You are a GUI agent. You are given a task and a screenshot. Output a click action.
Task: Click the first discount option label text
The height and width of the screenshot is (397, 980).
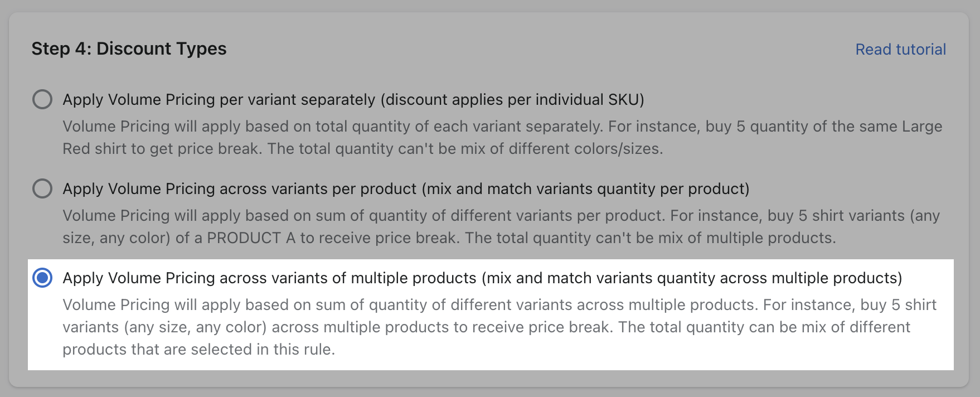coord(353,99)
